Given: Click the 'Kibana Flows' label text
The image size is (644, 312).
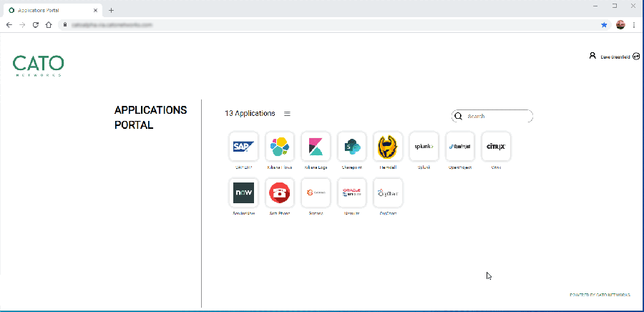Looking at the screenshot, I should click(280, 167).
